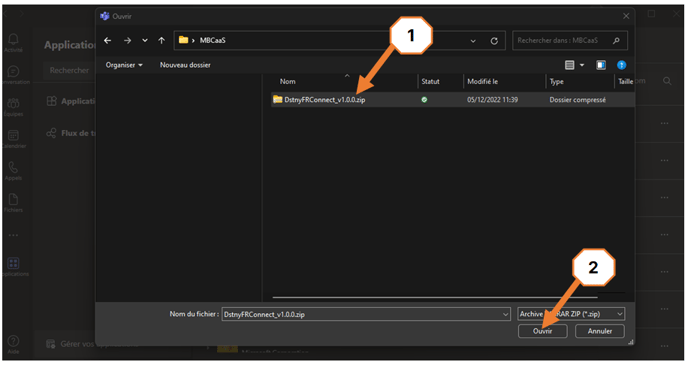Screen dimensions: 688x365
Task: Expand the address bar history dropdown
Action: (x=473, y=41)
